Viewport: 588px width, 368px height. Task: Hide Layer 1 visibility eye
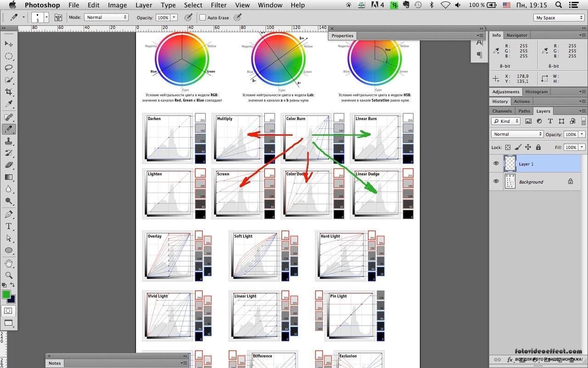496,164
